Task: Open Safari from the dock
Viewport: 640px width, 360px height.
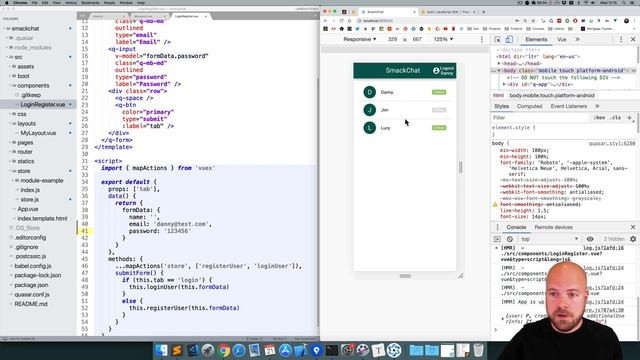Action: coord(239,350)
